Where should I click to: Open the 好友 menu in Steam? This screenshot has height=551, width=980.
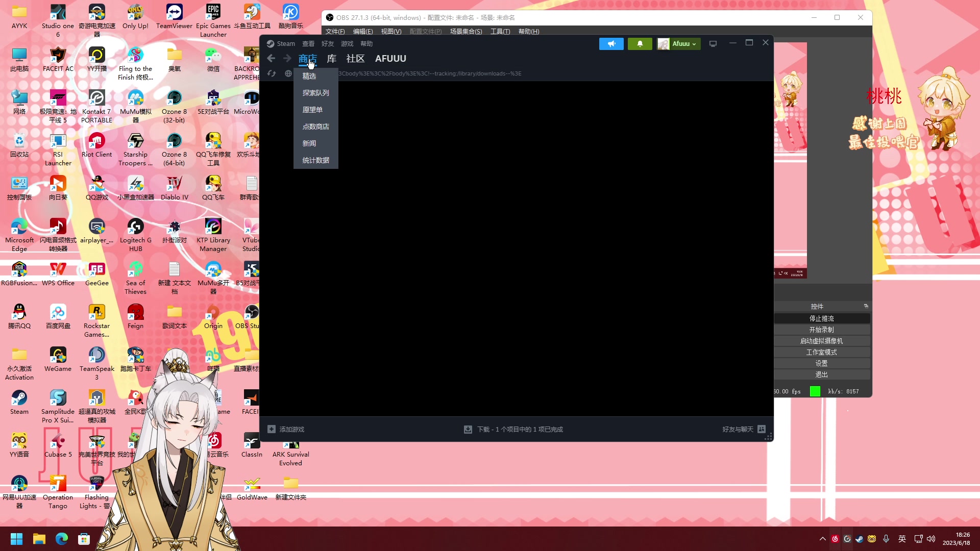coord(328,44)
